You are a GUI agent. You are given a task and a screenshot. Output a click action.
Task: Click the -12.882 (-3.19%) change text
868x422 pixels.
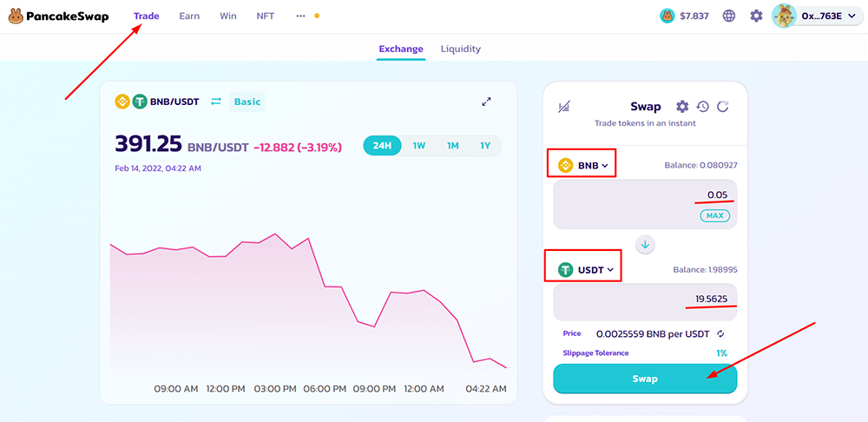coord(297,148)
